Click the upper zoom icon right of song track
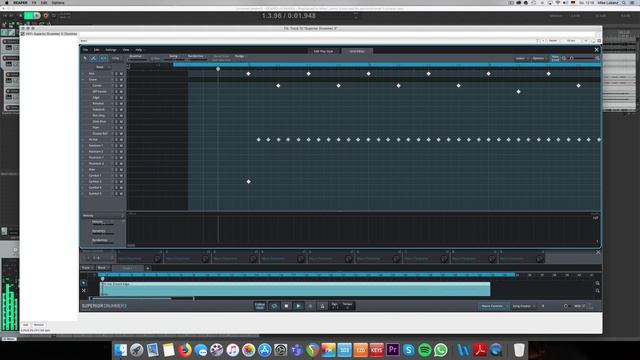The height and width of the screenshot is (360, 640). tap(598, 283)
